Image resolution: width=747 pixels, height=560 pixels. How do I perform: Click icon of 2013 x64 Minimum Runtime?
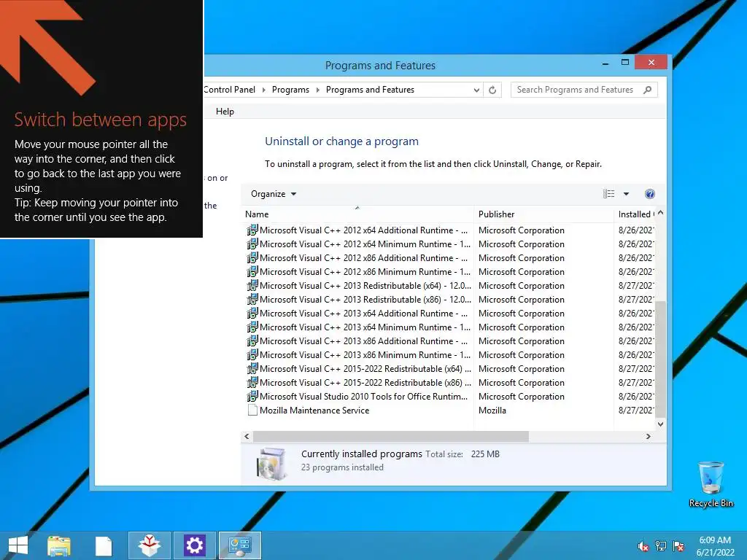(252, 327)
